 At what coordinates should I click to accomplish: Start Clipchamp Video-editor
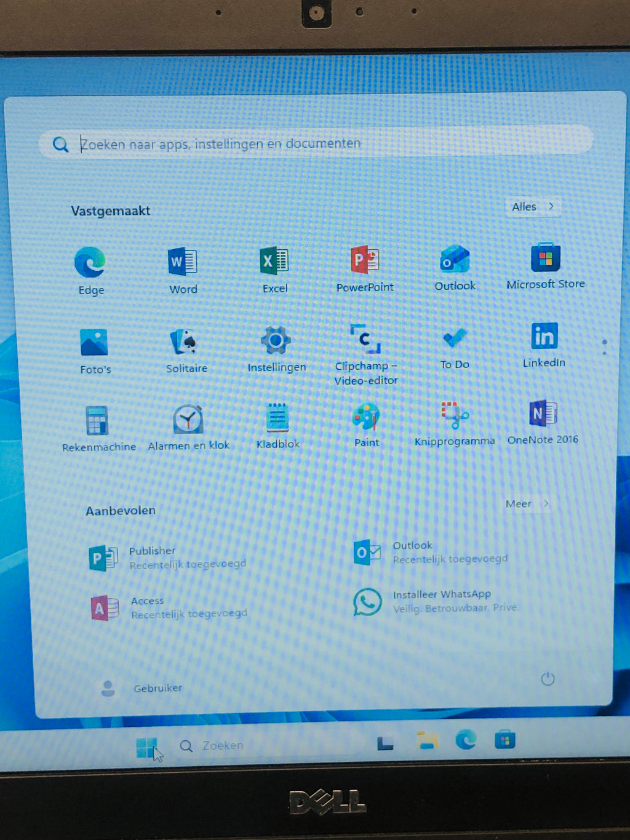click(x=364, y=339)
